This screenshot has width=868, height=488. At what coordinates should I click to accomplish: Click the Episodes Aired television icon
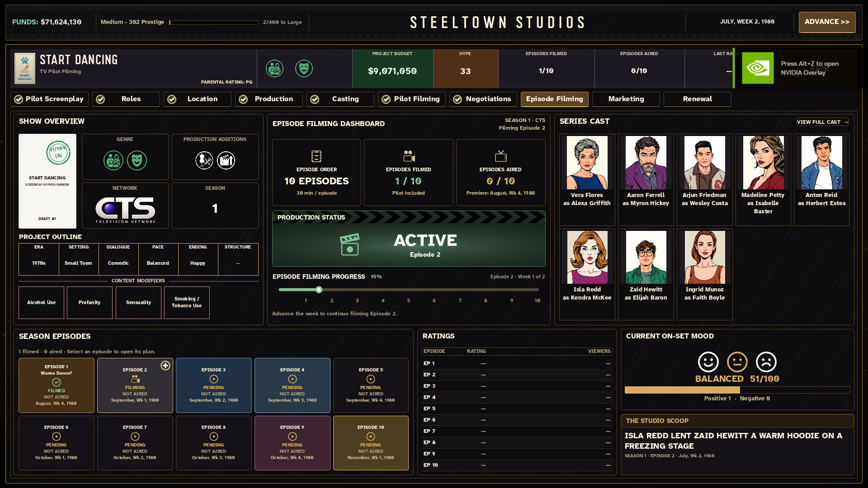(x=501, y=156)
